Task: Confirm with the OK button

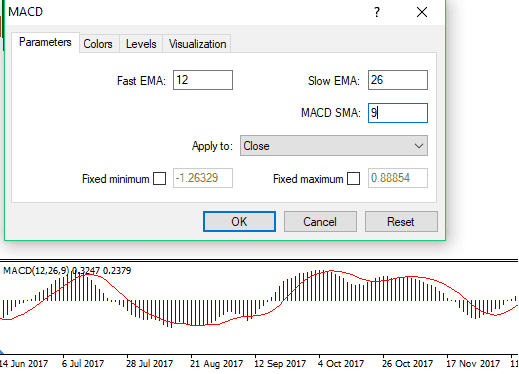Action: pos(239,221)
